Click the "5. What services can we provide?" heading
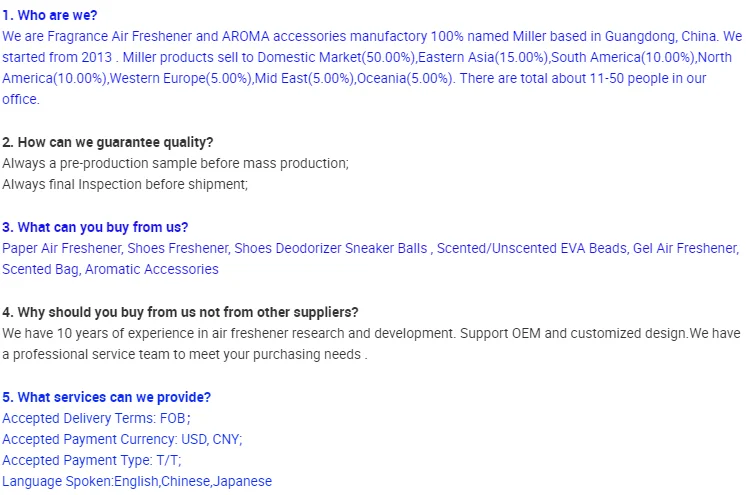746x495 pixels. coord(106,397)
